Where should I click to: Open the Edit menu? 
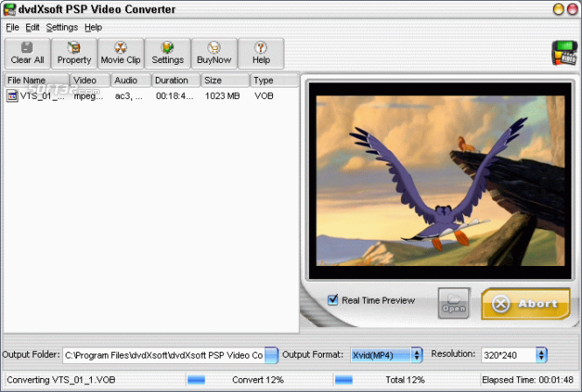click(32, 27)
